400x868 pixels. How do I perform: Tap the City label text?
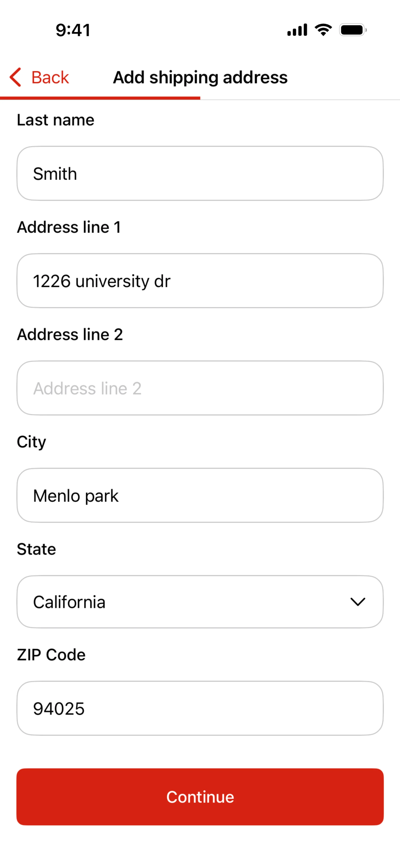(31, 442)
